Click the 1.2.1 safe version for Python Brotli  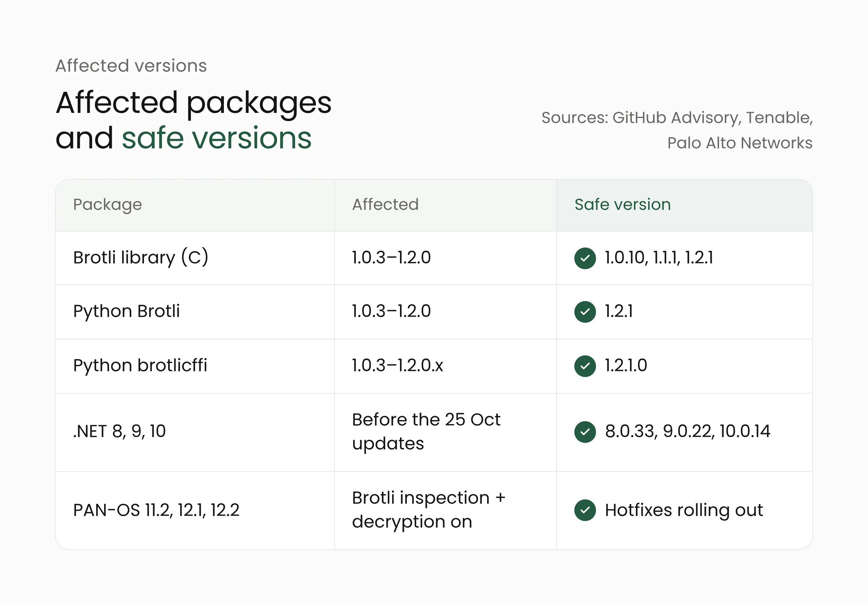click(619, 311)
